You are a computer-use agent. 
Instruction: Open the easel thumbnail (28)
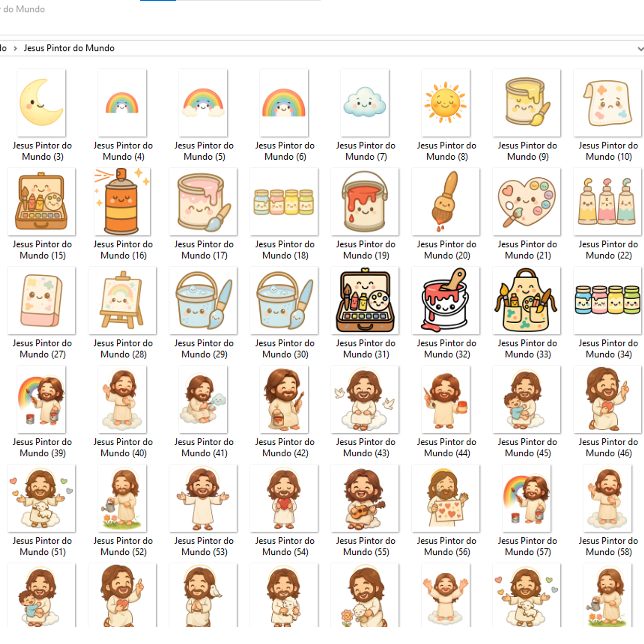pyautogui.click(x=122, y=301)
